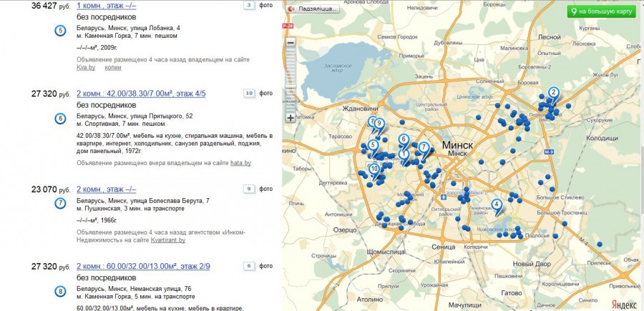Open listing '2 комн.: 60.00/32.00/13.00м², этаж 2/9'
Image resolution: width=644 pixels, height=311 pixels.
click(x=143, y=266)
